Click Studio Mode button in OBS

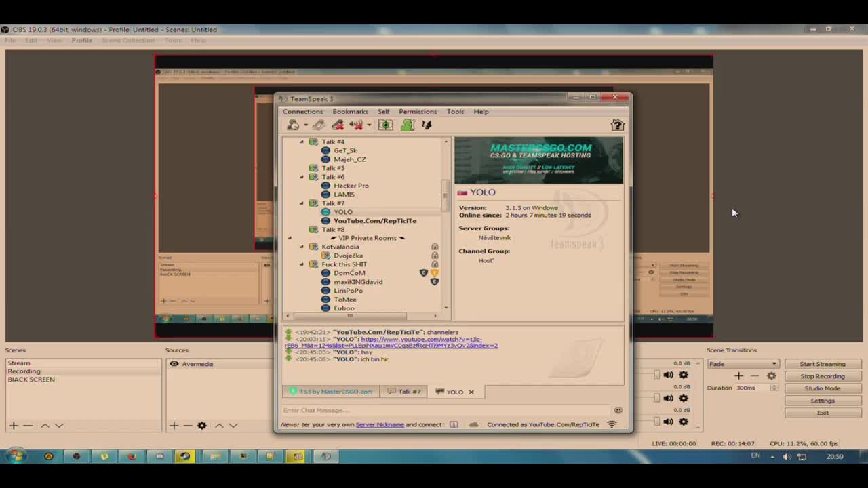point(822,388)
